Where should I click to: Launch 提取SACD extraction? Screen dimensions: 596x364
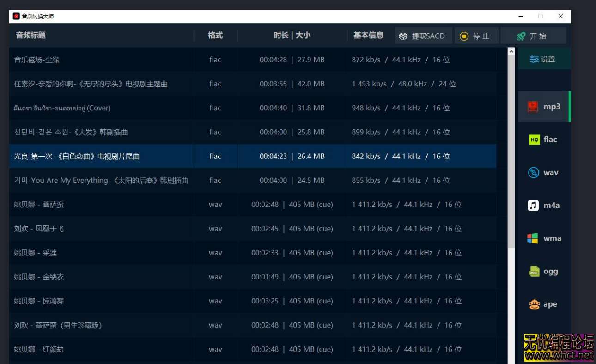423,36
